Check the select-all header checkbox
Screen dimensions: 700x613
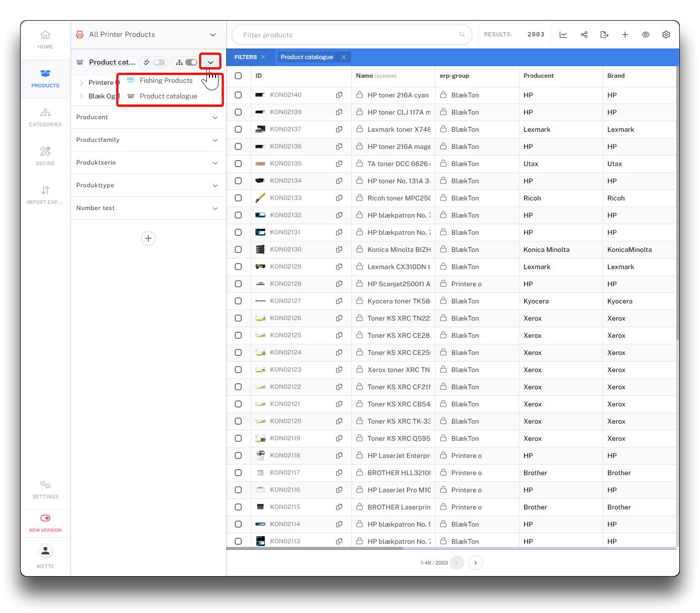[238, 76]
